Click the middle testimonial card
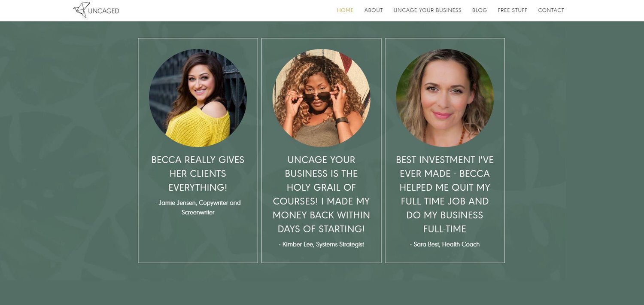644x305 pixels. coord(321,150)
